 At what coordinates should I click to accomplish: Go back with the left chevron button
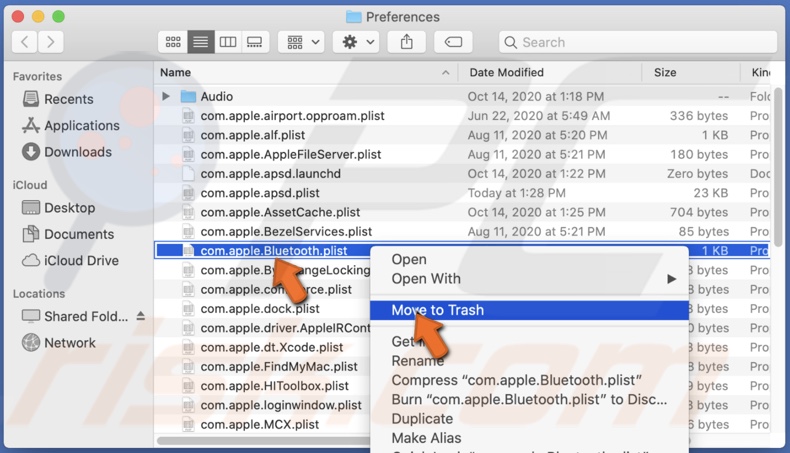click(x=25, y=42)
